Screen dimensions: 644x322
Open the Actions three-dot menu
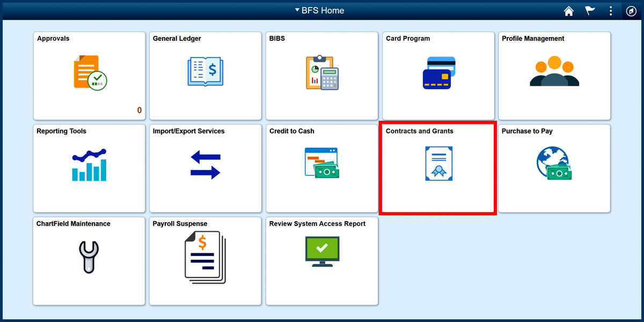point(611,11)
